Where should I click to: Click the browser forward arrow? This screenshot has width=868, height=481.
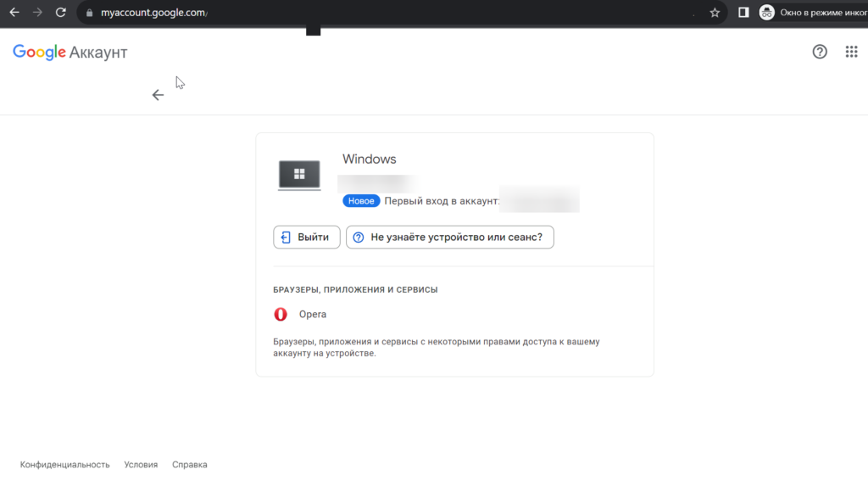click(x=37, y=12)
